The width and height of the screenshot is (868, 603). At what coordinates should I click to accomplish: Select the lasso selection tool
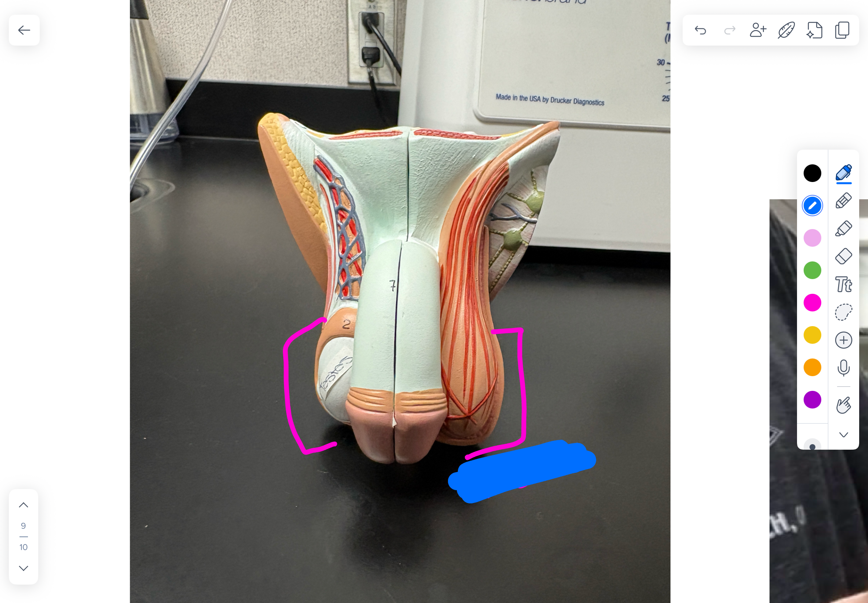[x=843, y=312]
